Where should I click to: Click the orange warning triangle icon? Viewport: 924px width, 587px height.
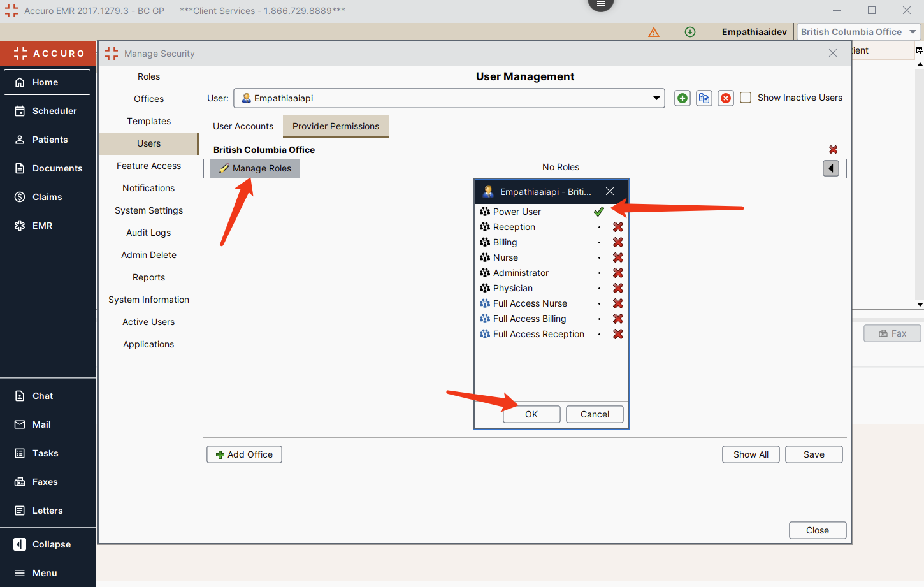point(654,32)
